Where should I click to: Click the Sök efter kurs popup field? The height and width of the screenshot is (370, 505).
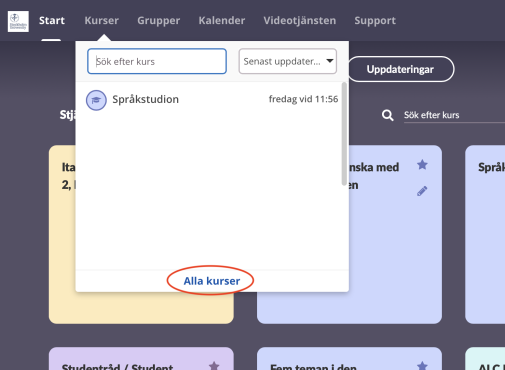coord(157,61)
